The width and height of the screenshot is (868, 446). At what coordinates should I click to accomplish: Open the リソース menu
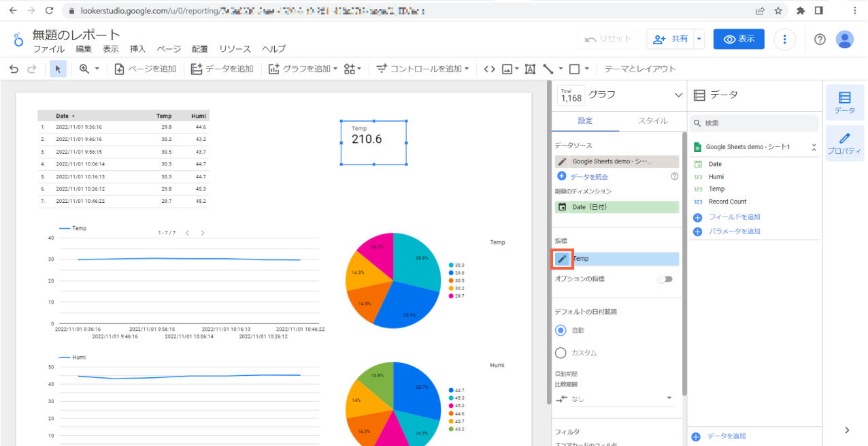pyautogui.click(x=235, y=49)
